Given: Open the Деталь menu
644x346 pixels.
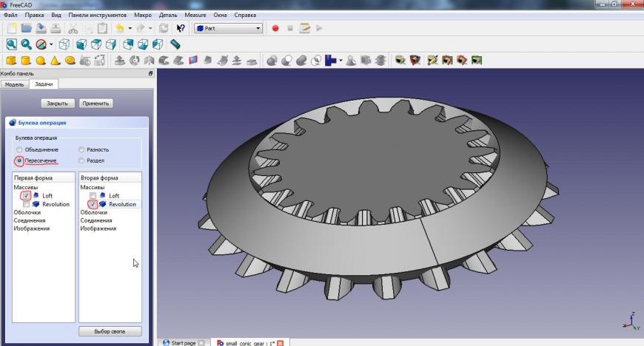Looking at the screenshot, I should (168, 16).
